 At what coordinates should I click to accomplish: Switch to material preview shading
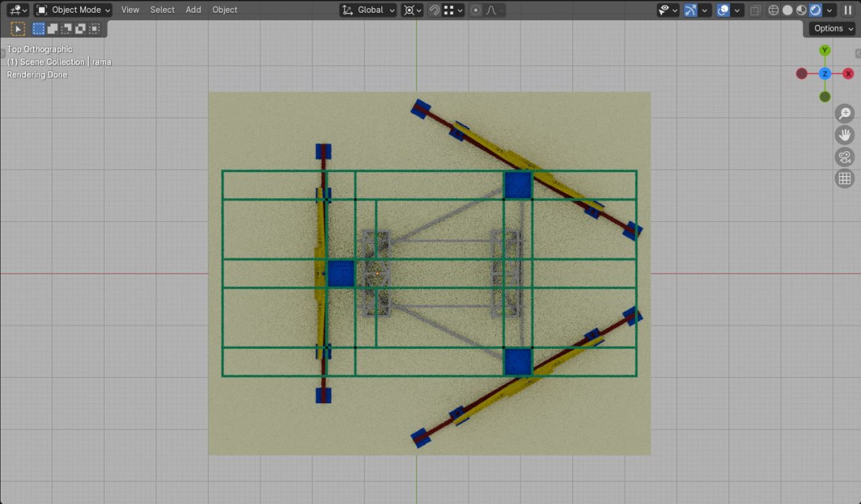click(x=802, y=10)
